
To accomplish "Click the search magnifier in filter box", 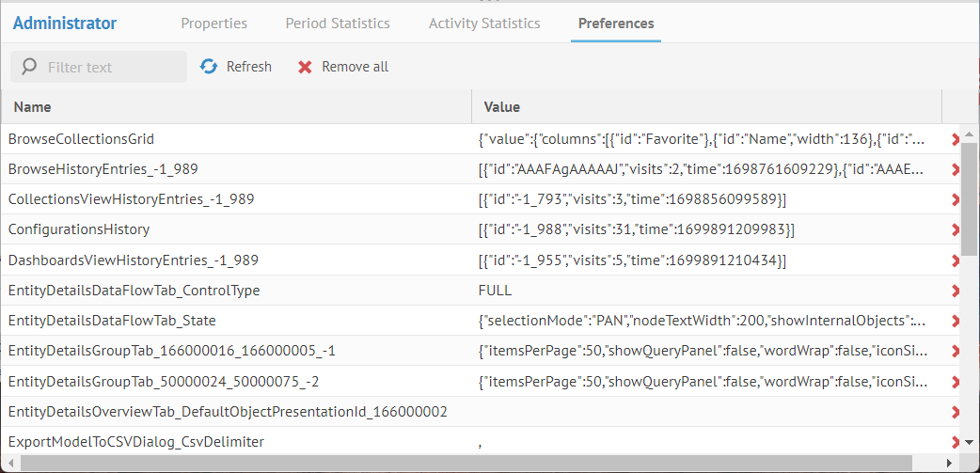I will coord(29,67).
